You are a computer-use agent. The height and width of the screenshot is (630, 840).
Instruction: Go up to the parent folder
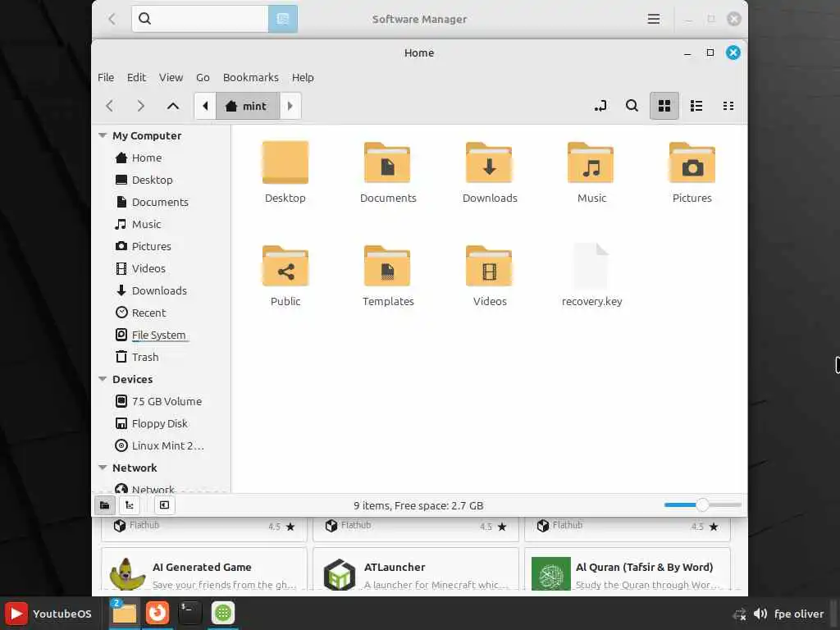[172, 106]
